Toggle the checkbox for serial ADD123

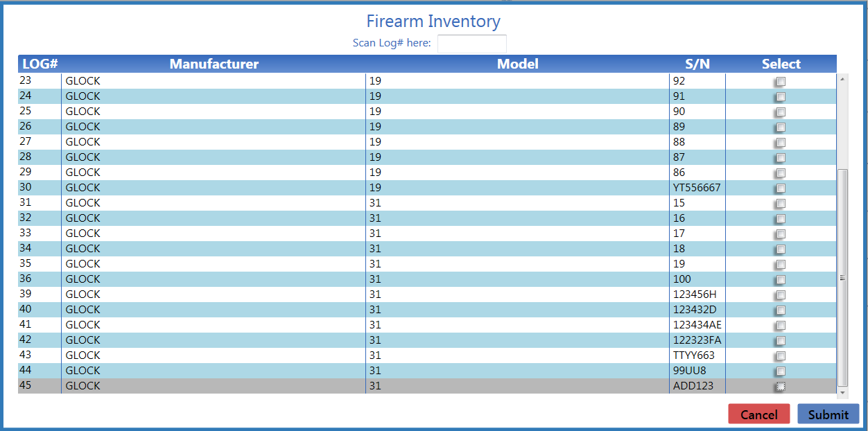coord(781,387)
